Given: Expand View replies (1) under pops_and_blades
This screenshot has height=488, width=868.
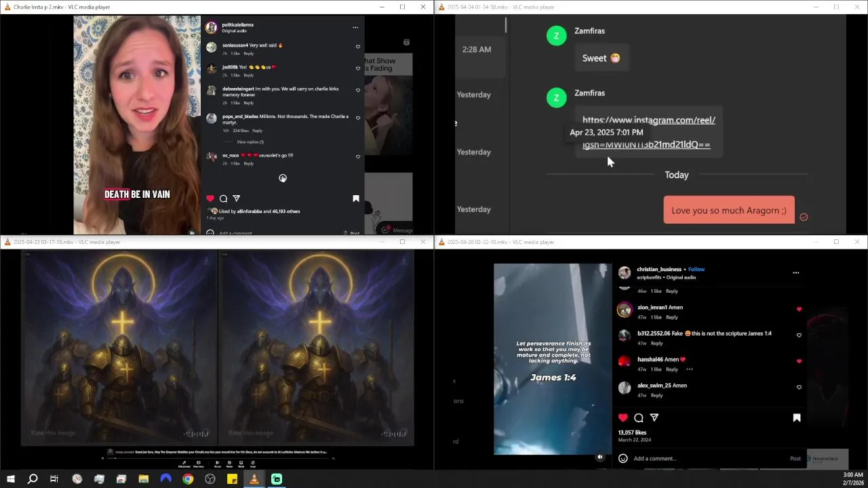Looking at the screenshot, I should (250, 142).
